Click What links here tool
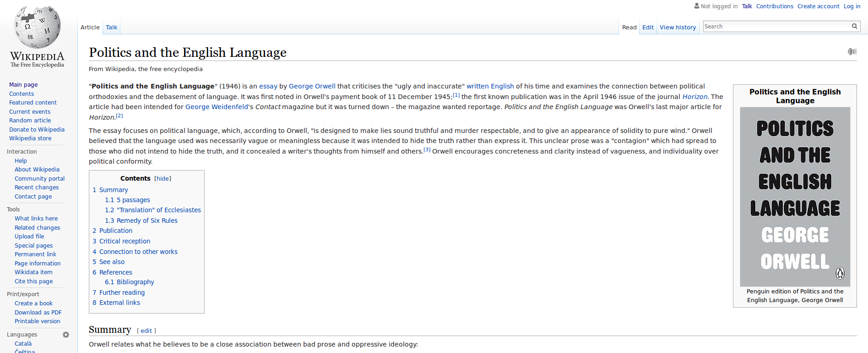The height and width of the screenshot is (353, 868). click(36, 219)
